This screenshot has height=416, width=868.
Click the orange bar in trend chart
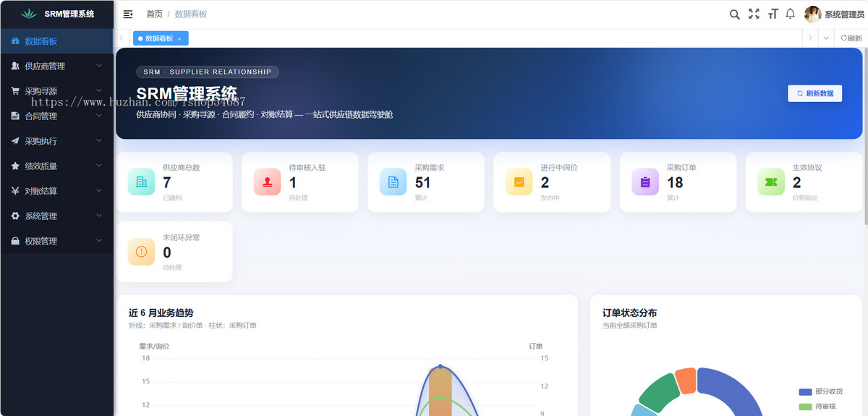pos(440,393)
